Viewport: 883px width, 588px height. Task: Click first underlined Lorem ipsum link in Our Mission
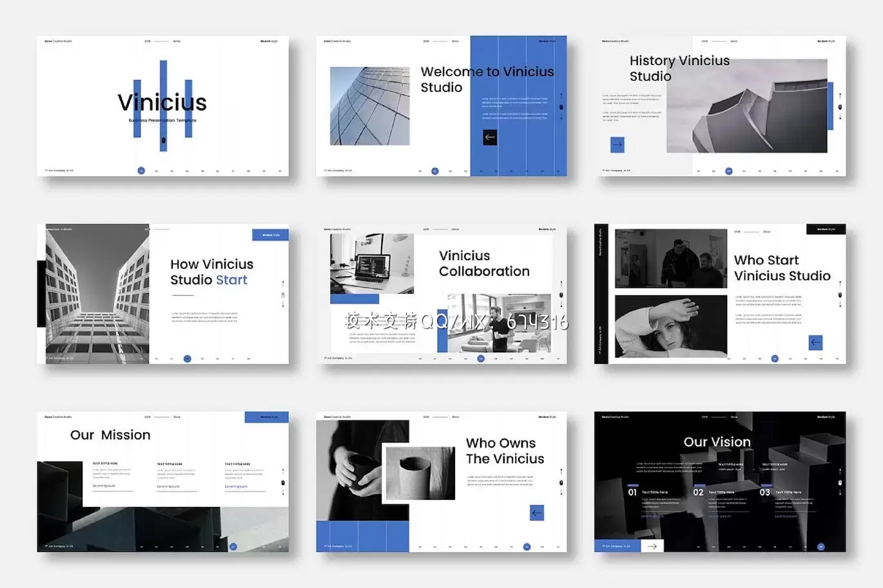(104, 486)
